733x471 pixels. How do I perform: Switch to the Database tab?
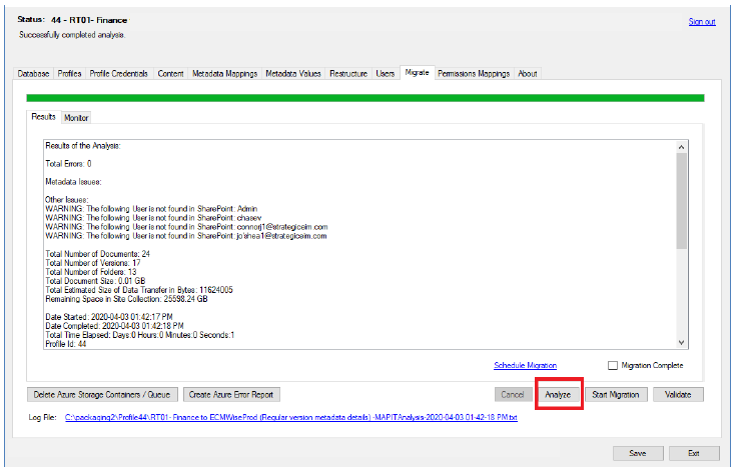tap(34, 74)
